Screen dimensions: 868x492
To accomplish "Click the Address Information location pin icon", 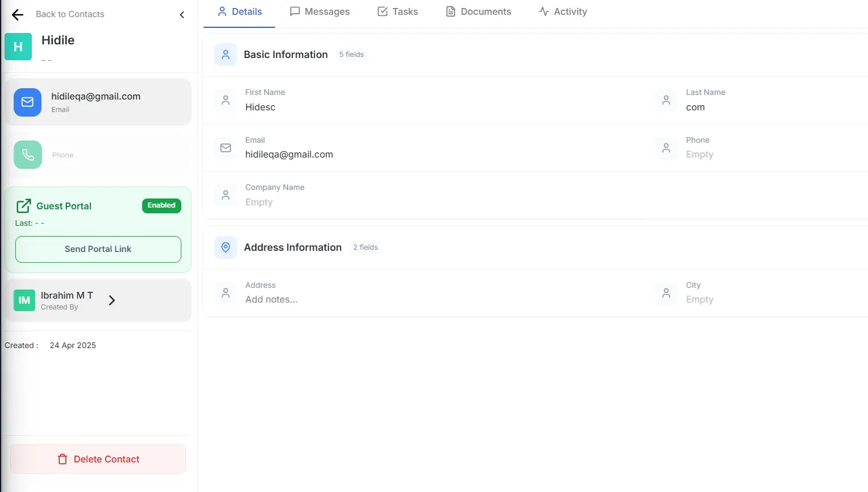I will click(x=226, y=247).
